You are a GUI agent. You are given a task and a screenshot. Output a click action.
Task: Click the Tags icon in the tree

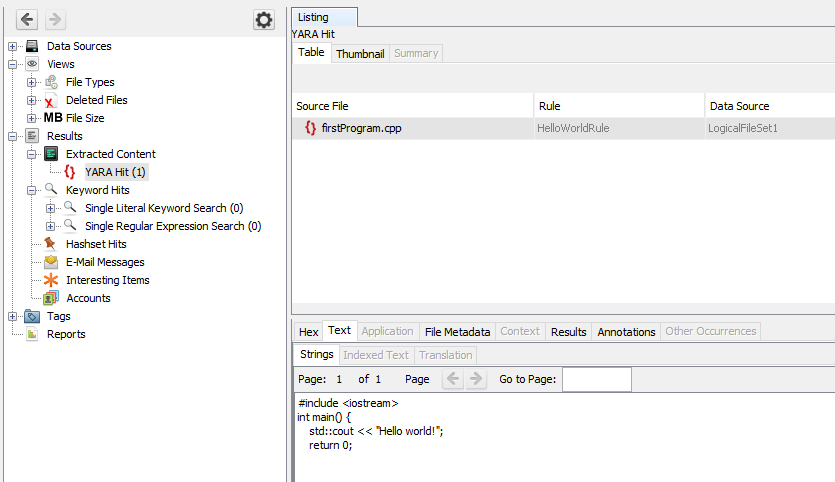click(32, 316)
